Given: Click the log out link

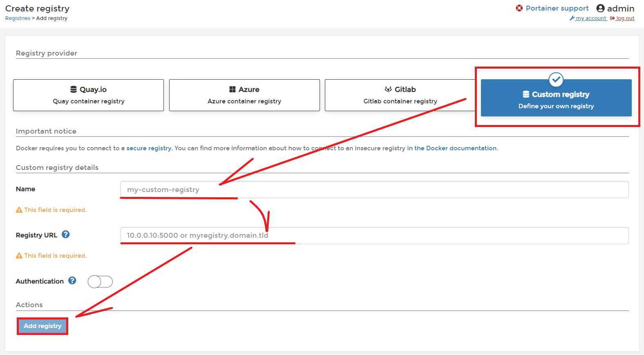Looking at the screenshot, I should (625, 18).
